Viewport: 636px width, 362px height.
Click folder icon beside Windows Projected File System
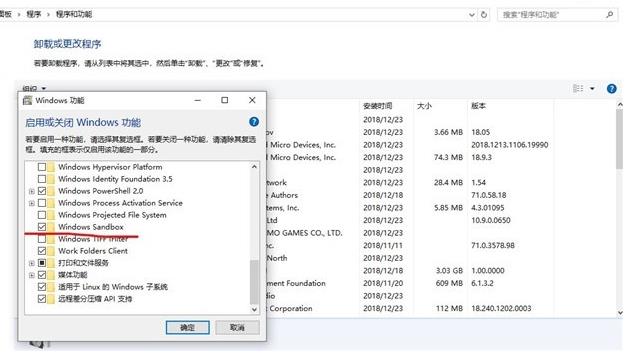click(x=51, y=215)
